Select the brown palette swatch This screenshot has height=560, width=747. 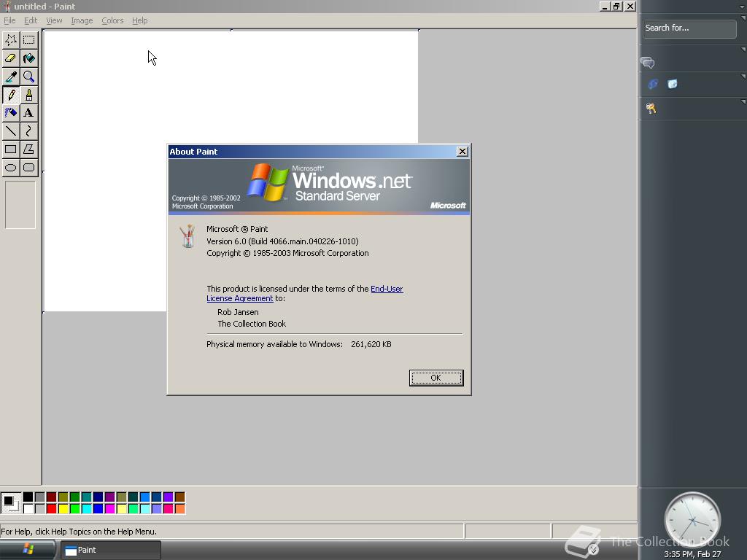point(179,497)
